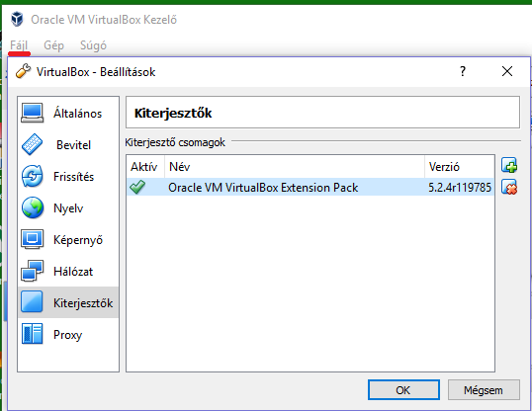532x411 pixels.
Task: Click the Kiterjesztők blue square icon
Action: pyautogui.click(x=32, y=302)
